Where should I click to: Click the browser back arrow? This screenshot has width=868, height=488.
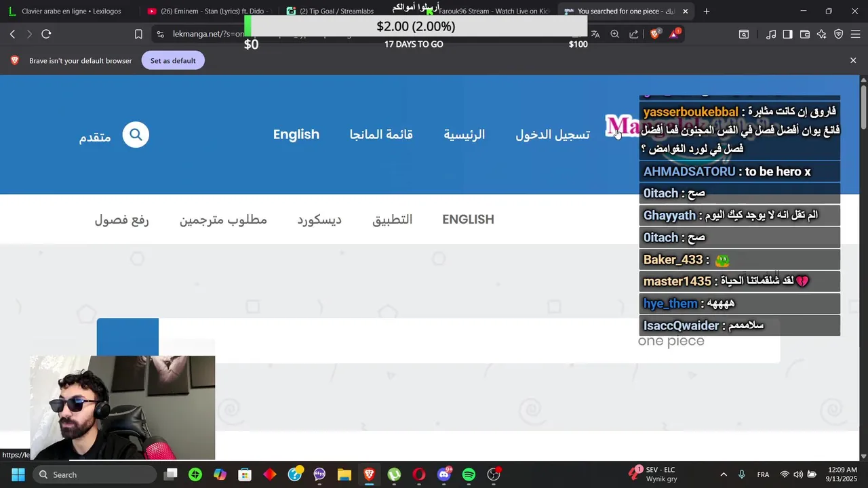point(12,34)
